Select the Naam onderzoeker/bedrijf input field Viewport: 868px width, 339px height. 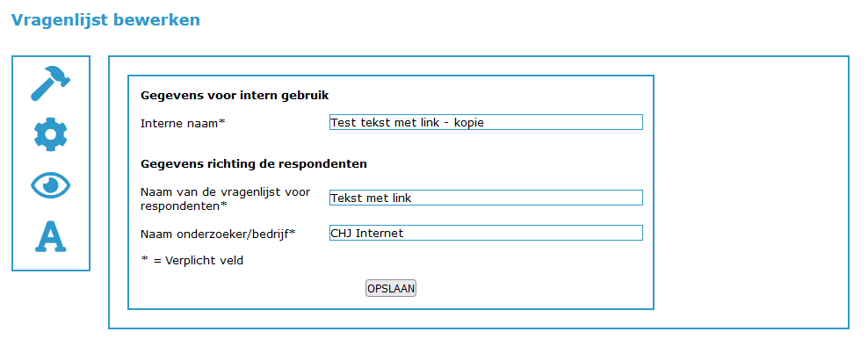(486, 233)
